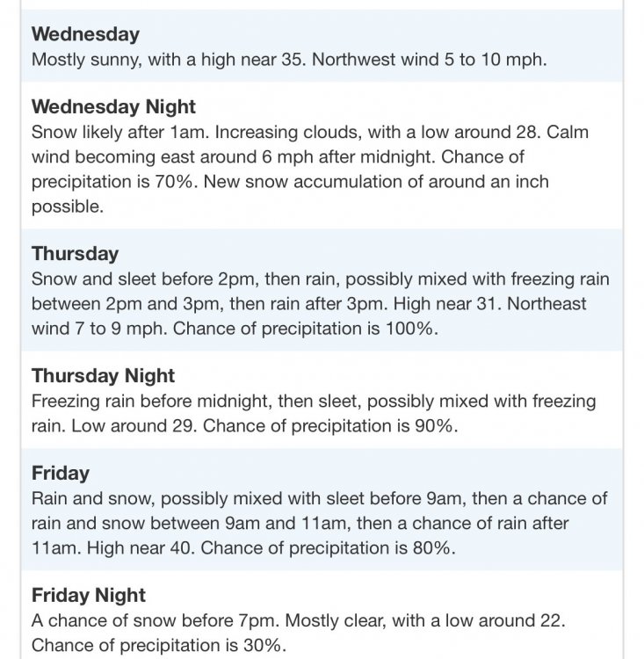The width and height of the screenshot is (644, 659).
Task: Select the Thursday forecast heading
Action: (76, 254)
